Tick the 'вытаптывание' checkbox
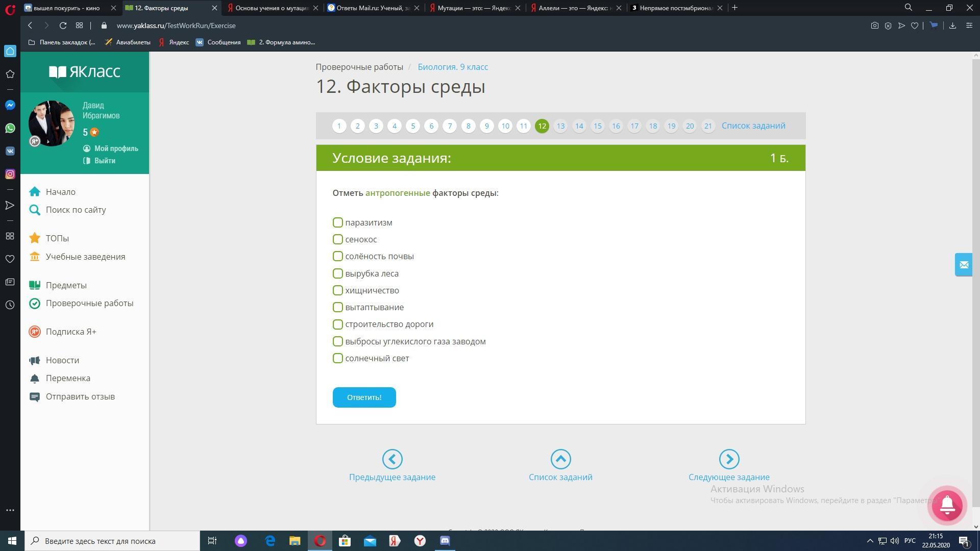The image size is (980, 551). tap(337, 307)
